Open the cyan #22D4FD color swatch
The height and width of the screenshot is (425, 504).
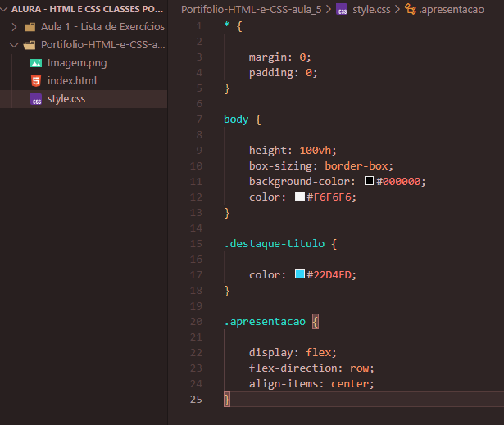pos(300,274)
